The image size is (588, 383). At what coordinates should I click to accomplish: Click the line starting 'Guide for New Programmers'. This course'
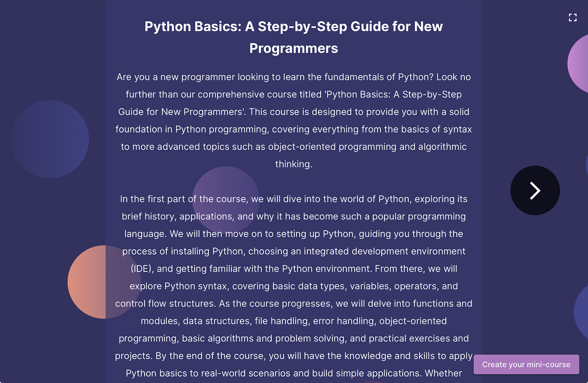(x=294, y=112)
